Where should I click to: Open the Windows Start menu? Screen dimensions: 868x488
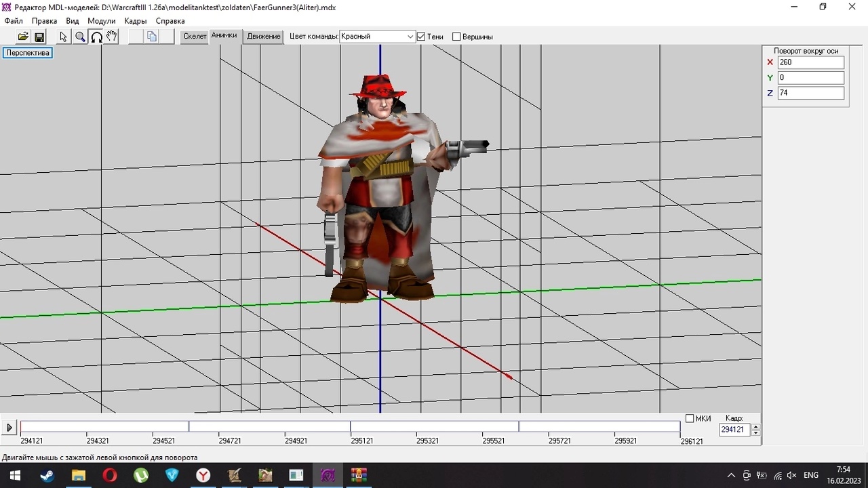click(x=15, y=475)
